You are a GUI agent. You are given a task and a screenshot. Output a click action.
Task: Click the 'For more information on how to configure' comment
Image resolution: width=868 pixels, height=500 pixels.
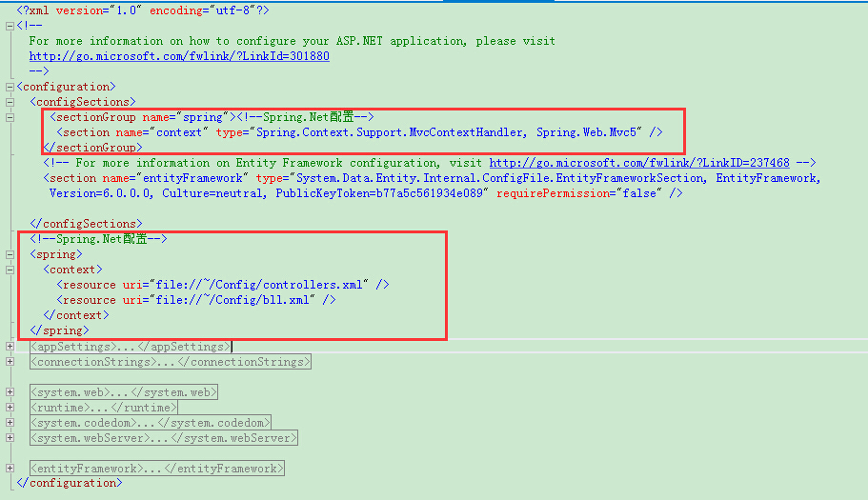click(x=293, y=41)
